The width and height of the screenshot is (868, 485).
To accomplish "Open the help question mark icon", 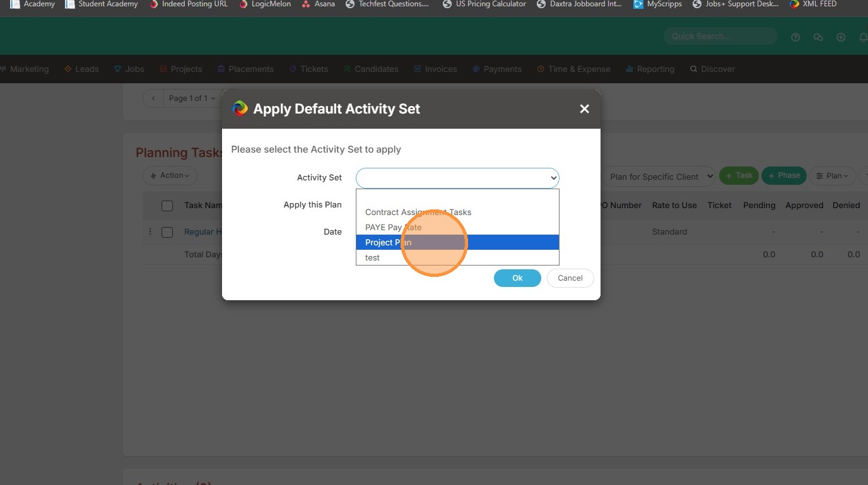I will click(795, 37).
